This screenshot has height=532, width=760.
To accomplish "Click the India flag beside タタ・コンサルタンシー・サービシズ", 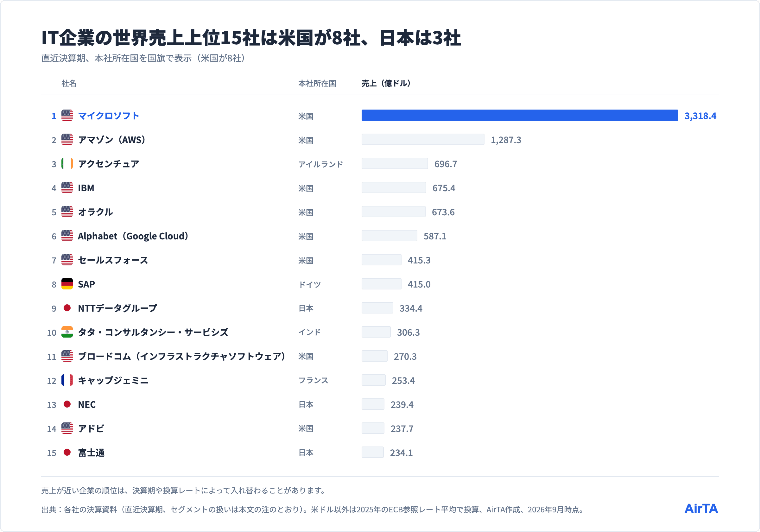I will pyautogui.click(x=67, y=332).
